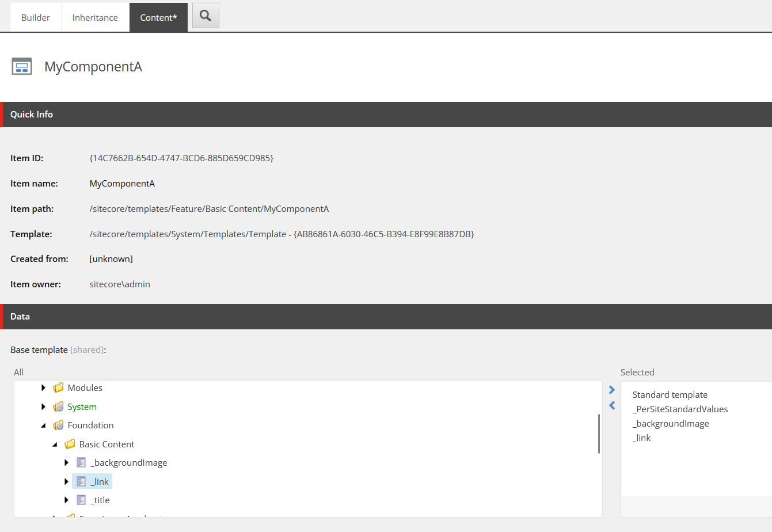Select Modules in the All tree
Screen dimensions: 772x532
(x=85, y=388)
